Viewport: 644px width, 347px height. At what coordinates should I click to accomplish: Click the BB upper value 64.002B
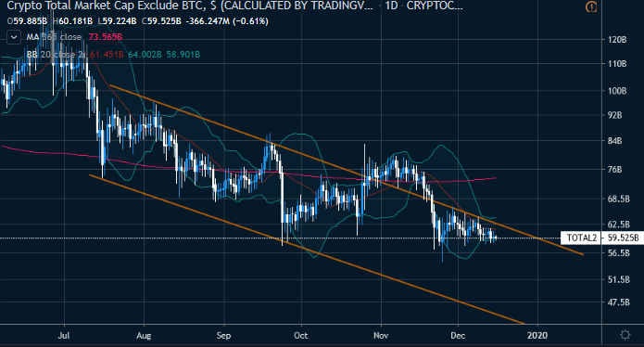pos(145,54)
